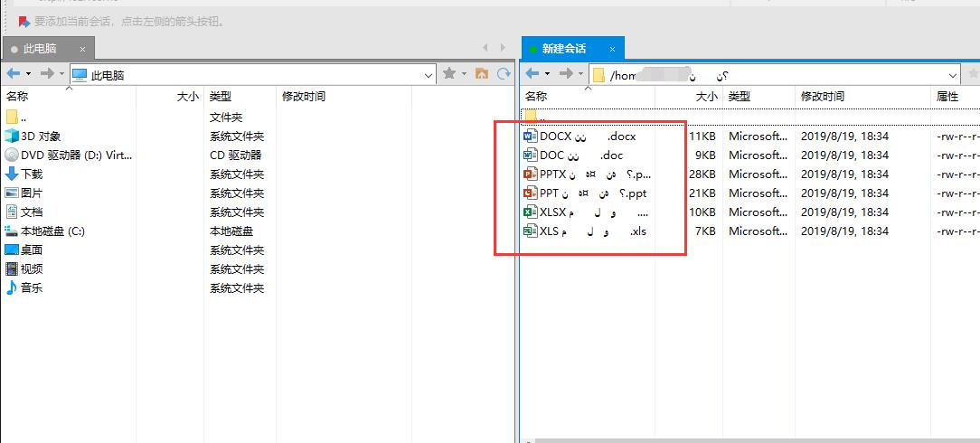Open favorites star dropdown in local pane
The width and height of the screenshot is (980, 443).
pos(464,74)
